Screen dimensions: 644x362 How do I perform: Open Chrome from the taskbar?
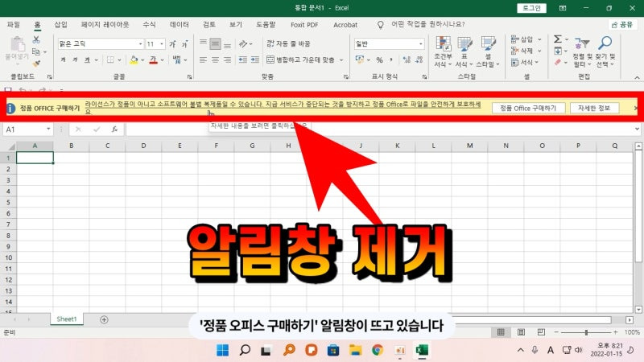click(378, 350)
